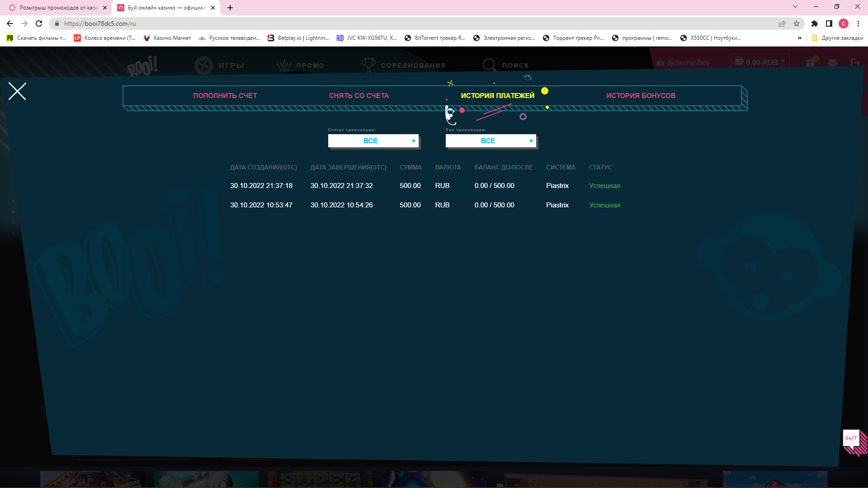The height and width of the screenshot is (488, 868).
Task: Open JVC KW-XG56TU bookmark
Action: (x=367, y=38)
